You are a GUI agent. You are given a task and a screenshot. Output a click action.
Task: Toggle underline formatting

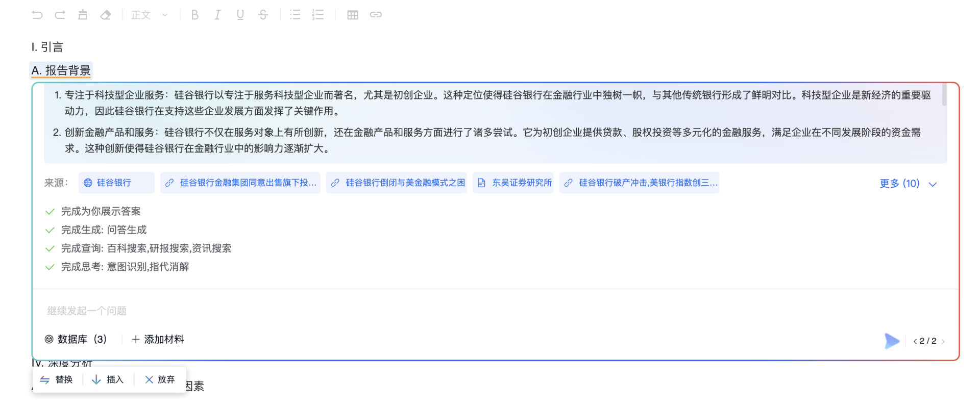[x=240, y=15]
